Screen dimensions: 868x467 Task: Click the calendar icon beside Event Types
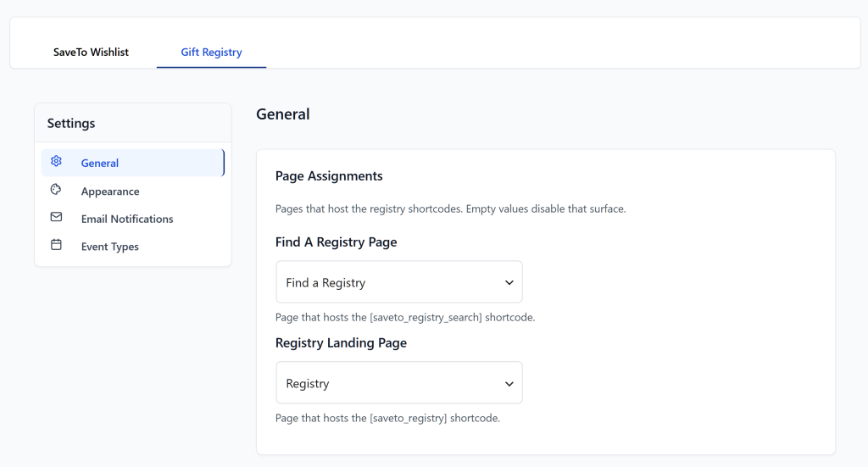(56, 245)
